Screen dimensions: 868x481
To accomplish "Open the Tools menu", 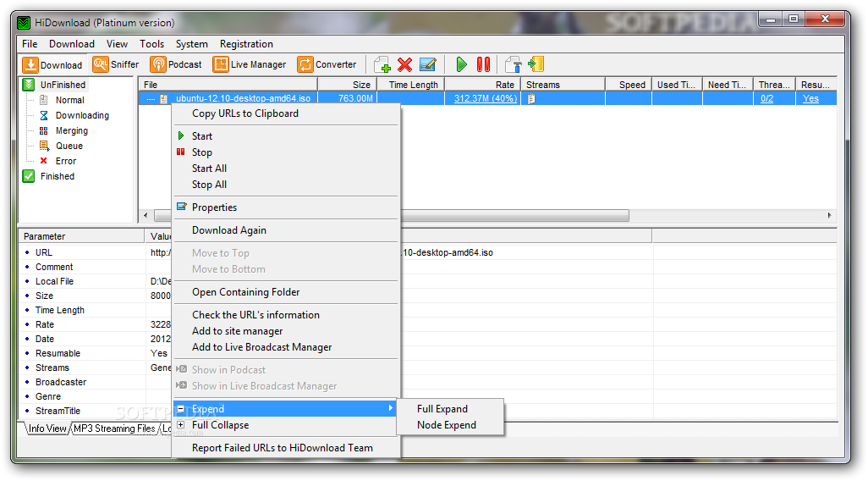I will [151, 44].
